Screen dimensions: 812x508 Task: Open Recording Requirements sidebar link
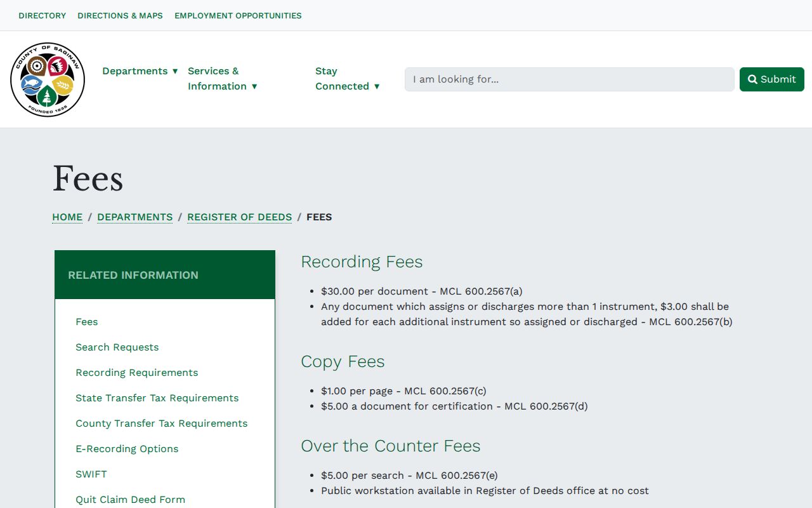coord(137,373)
